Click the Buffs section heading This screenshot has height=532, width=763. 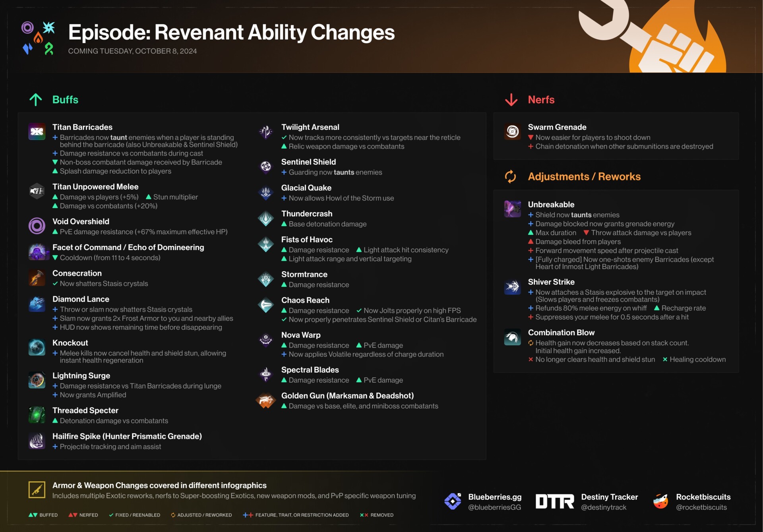[65, 100]
